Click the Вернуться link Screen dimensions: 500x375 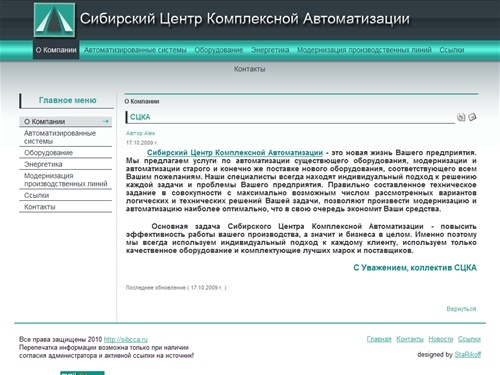461,309
